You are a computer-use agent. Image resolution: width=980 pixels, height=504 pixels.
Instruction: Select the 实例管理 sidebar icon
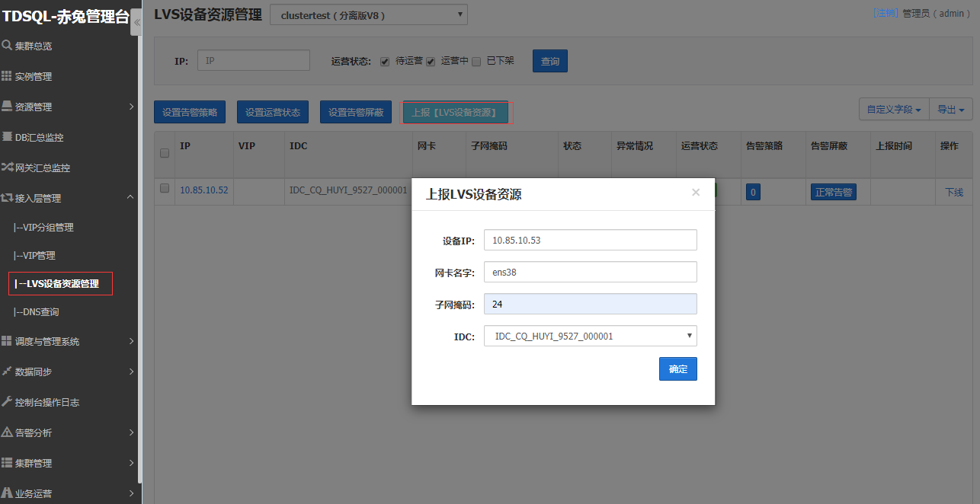(x=6, y=75)
